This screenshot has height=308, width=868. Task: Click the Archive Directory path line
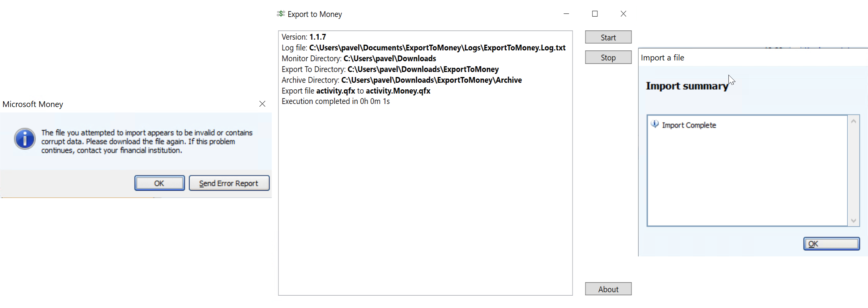click(x=401, y=80)
